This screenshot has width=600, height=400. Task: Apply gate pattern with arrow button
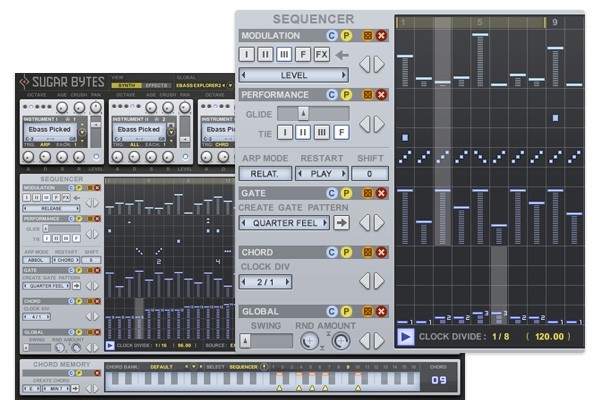click(341, 223)
